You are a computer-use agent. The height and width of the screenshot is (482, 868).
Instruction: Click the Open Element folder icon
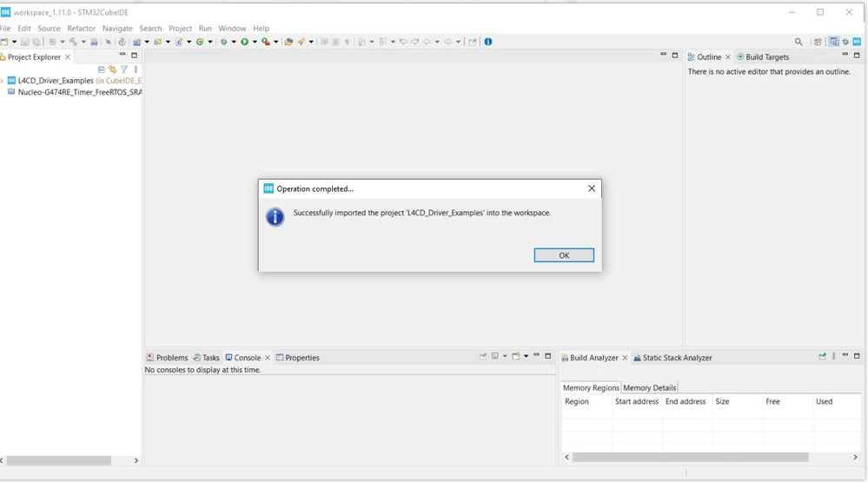[x=288, y=42]
